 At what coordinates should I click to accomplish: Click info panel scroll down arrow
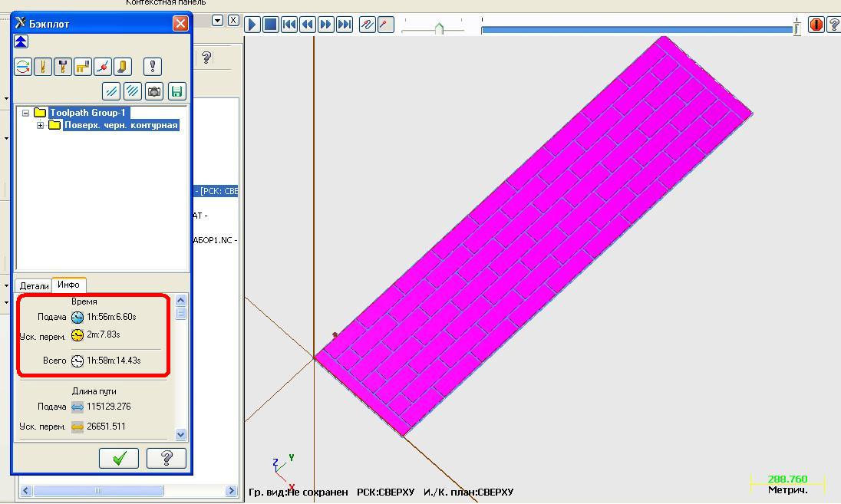pyautogui.click(x=181, y=434)
